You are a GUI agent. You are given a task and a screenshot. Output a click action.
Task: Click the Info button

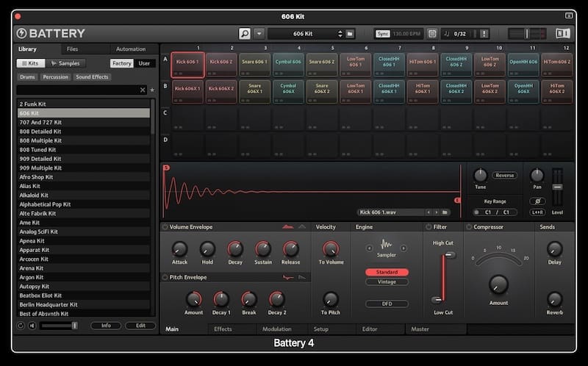[x=106, y=326]
